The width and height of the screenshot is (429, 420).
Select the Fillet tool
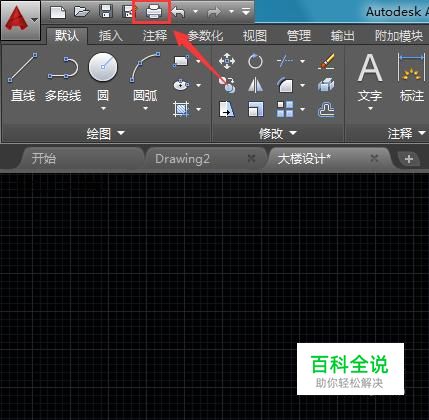[285, 85]
